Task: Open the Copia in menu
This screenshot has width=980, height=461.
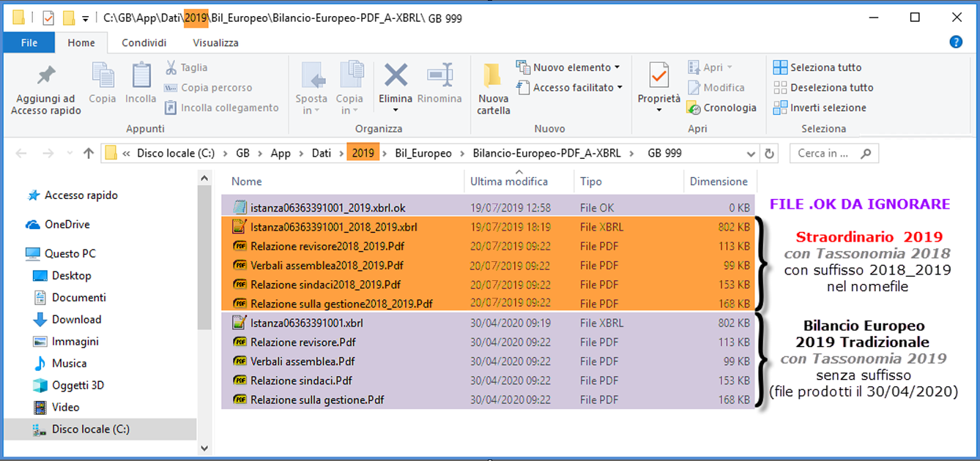Action: coord(349,89)
